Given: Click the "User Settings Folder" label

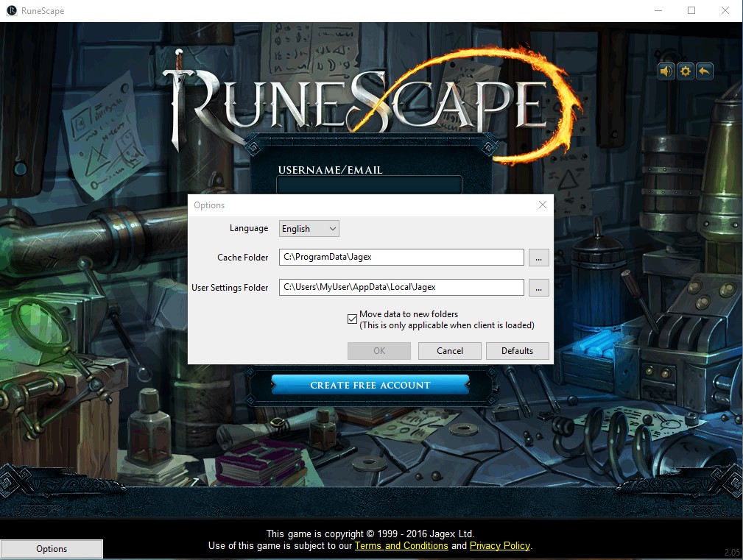Looking at the screenshot, I should pyautogui.click(x=230, y=287).
